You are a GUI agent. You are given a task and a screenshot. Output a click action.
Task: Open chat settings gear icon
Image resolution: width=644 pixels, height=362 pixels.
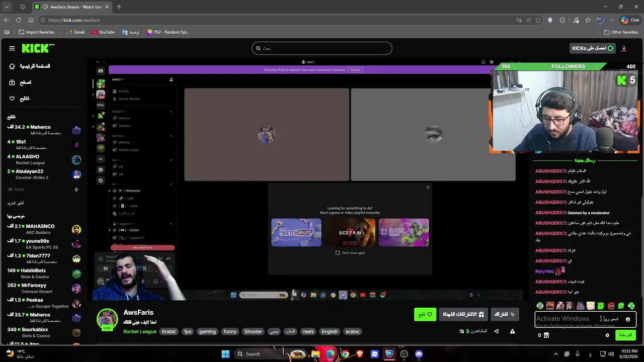607,335
